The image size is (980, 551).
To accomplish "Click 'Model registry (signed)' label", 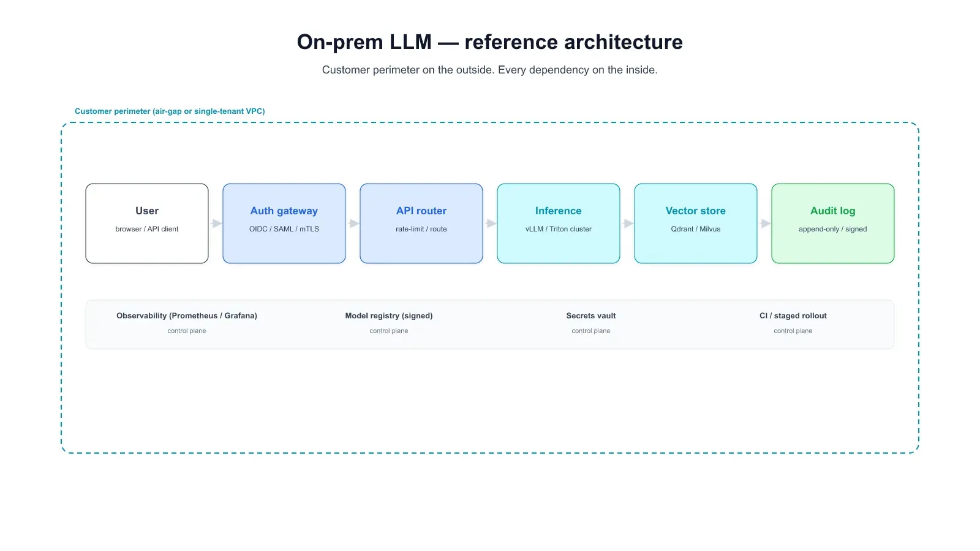I will [389, 316].
